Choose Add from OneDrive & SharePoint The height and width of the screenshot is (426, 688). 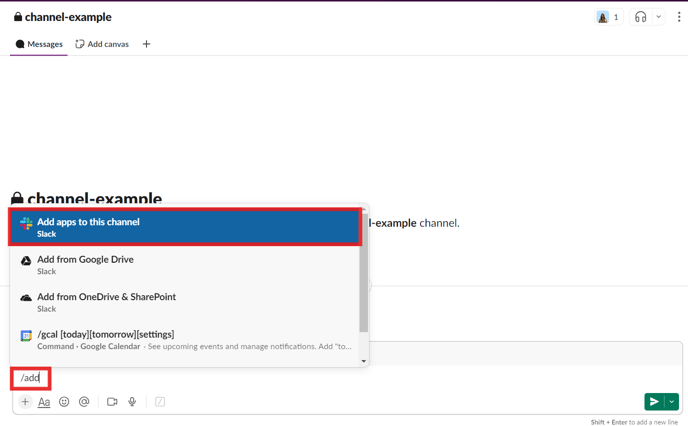pyautogui.click(x=184, y=302)
